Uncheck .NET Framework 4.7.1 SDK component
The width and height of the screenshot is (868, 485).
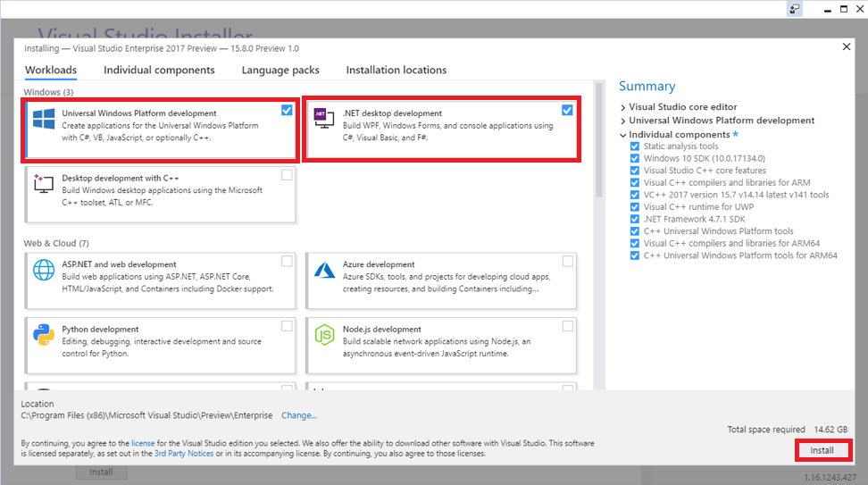635,219
